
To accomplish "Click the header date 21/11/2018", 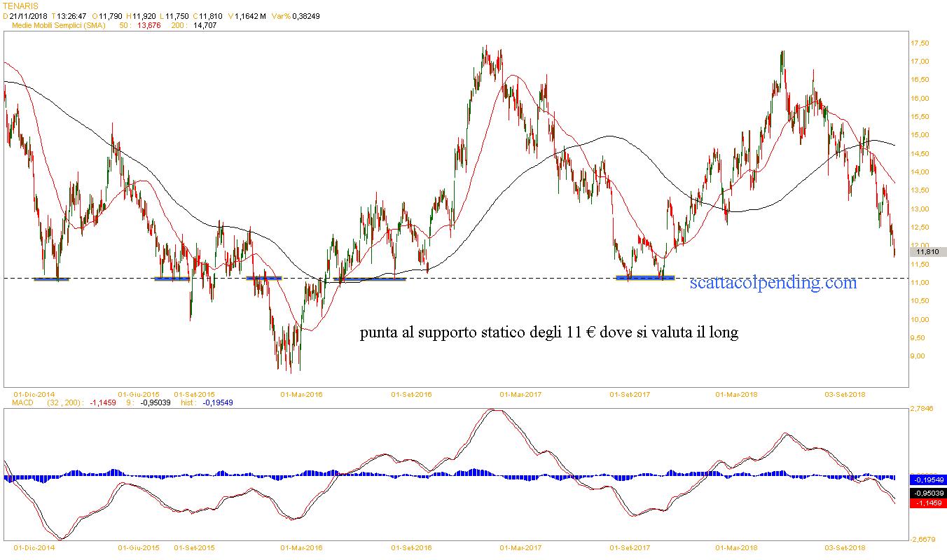I will 29,15.
